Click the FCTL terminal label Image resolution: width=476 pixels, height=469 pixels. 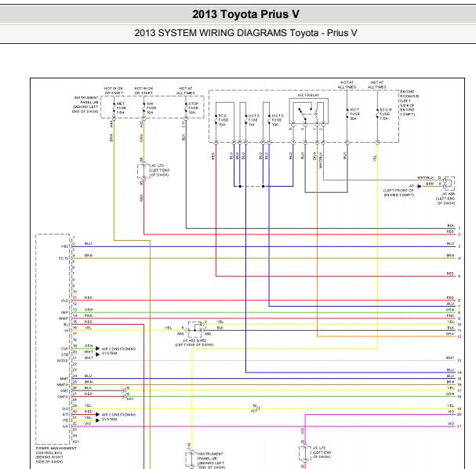pos(64,258)
